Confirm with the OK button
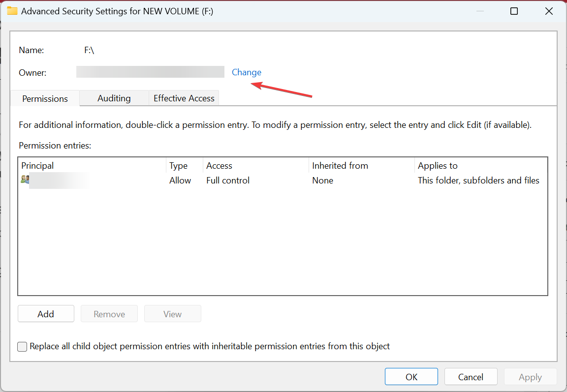This screenshot has height=392, width=567. (411, 377)
